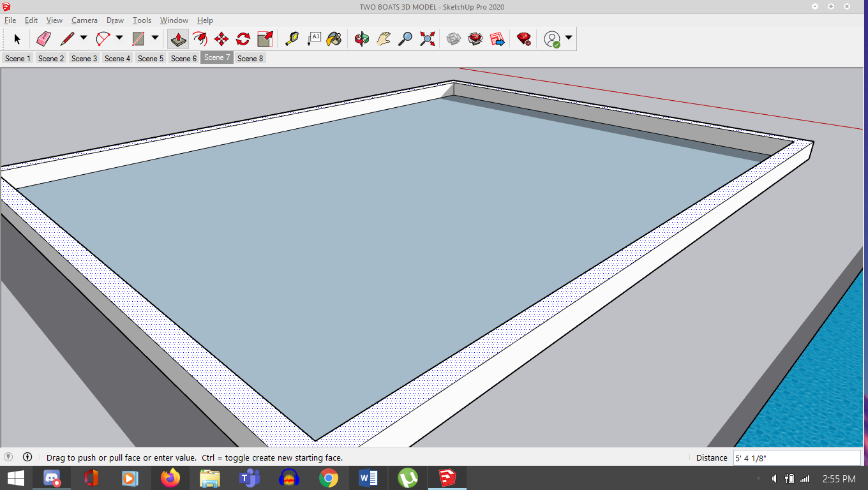
Task: Open Microsoft Teams from the taskbar
Action: pyautogui.click(x=250, y=478)
